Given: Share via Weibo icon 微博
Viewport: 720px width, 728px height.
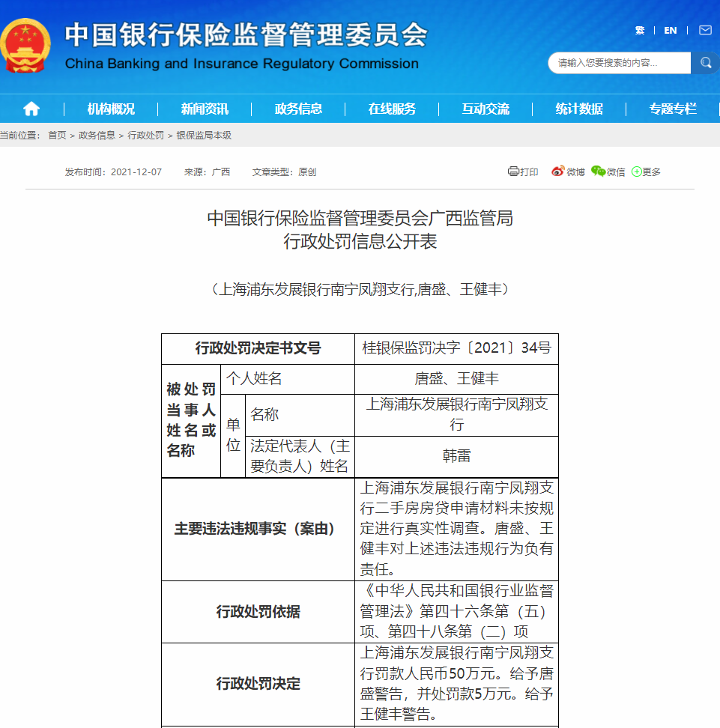Looking at the screenshot, I should pyautogui.click(x=557, y=172).
